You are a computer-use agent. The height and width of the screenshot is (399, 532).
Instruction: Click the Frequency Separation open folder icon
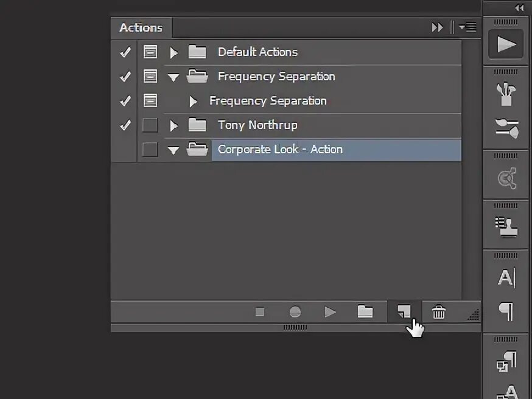click(x=197, y=76)
